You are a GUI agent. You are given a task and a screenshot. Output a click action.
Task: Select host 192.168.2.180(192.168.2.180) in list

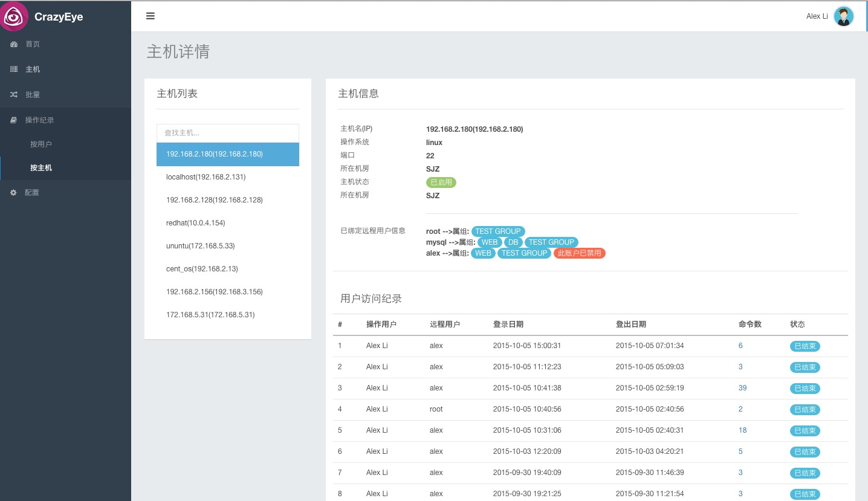[x=228, y=154]
